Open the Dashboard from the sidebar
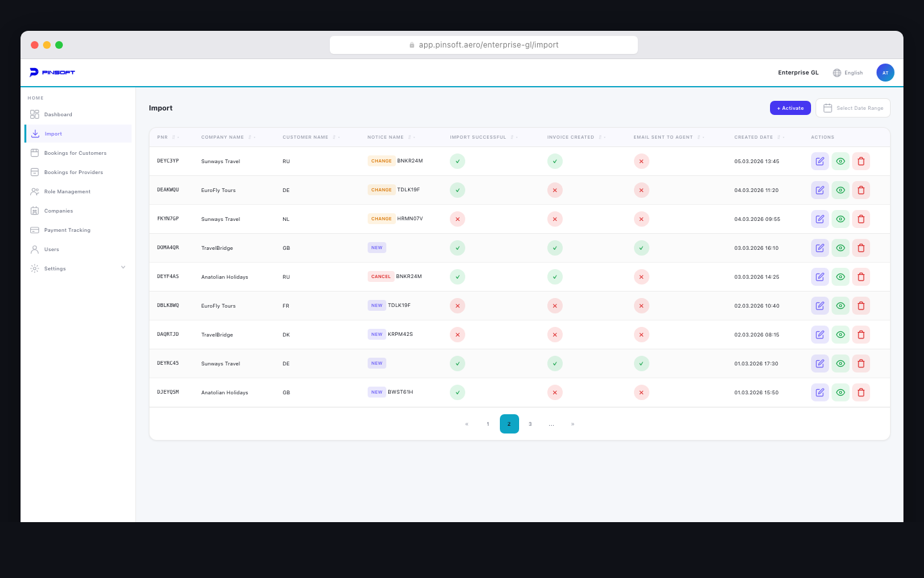 [x=58, y=114]
